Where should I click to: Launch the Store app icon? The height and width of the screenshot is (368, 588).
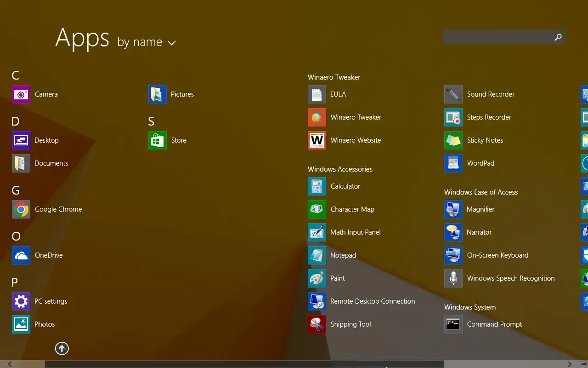[158, 140]
